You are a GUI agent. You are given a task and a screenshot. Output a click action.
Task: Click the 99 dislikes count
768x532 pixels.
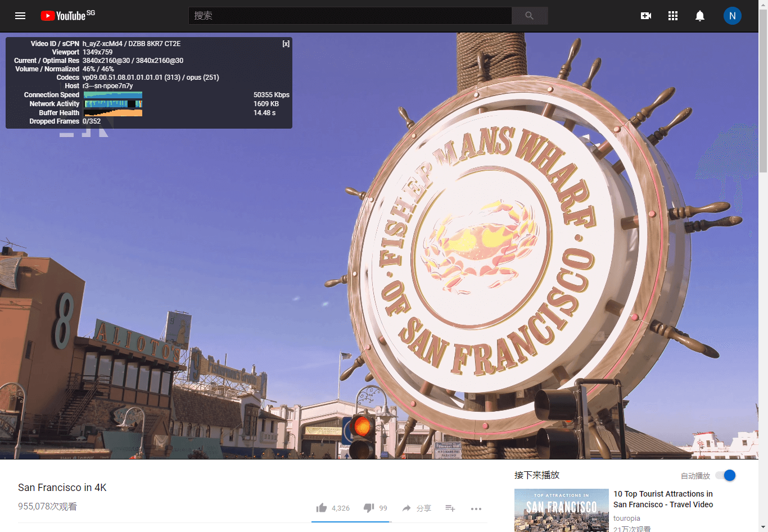point(383,508)
